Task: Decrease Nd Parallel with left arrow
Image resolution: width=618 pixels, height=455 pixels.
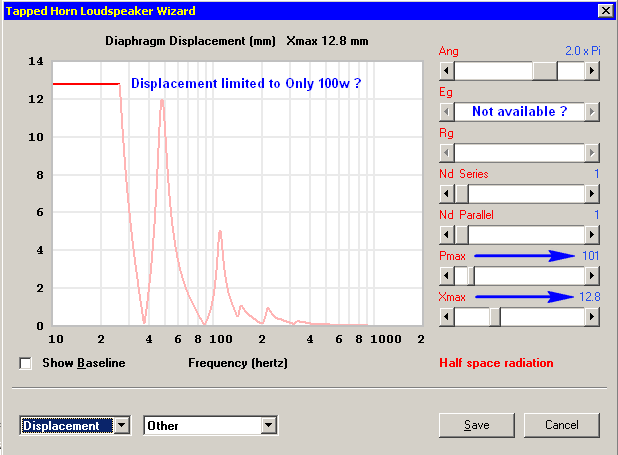Action: 447,235
